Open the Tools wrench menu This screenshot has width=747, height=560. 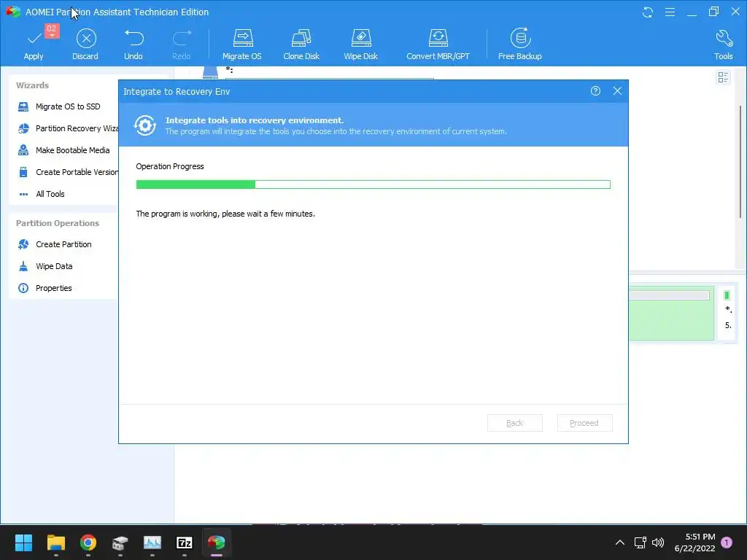tap(723, 44)
